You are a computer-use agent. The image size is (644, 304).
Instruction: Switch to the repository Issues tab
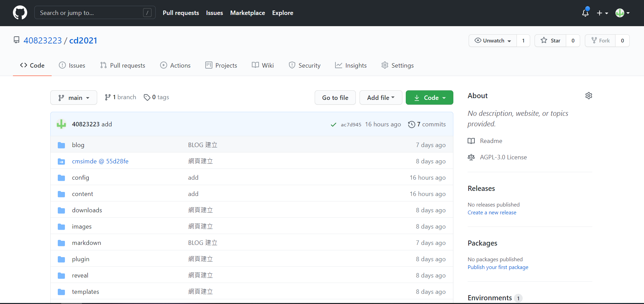(x=72, y=65)
